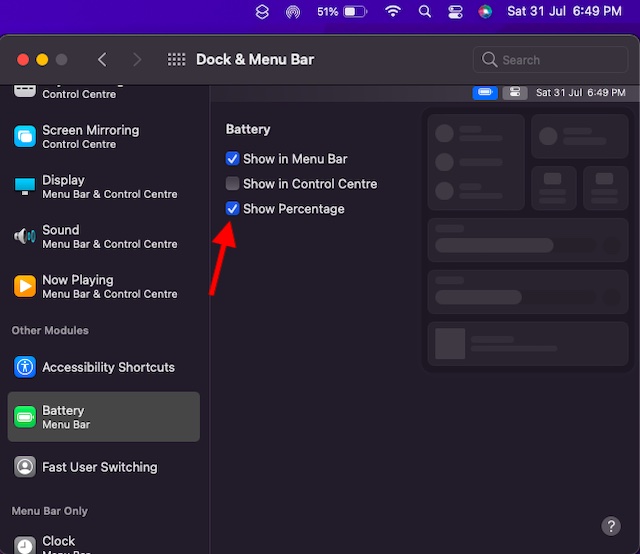Go back with the left chevron button
The height and width of the screenshot is (554, 640).
pos(102,60)
